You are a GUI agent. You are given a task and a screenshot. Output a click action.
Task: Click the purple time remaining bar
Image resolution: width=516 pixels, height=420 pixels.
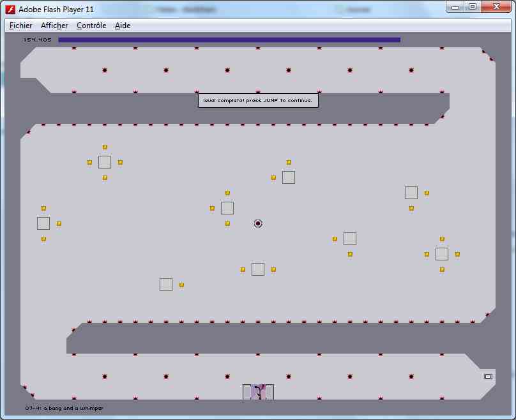coord(229,40)
